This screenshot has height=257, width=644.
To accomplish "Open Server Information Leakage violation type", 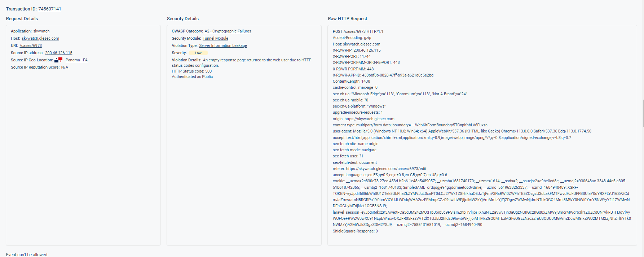I will (x=223, y=46).
